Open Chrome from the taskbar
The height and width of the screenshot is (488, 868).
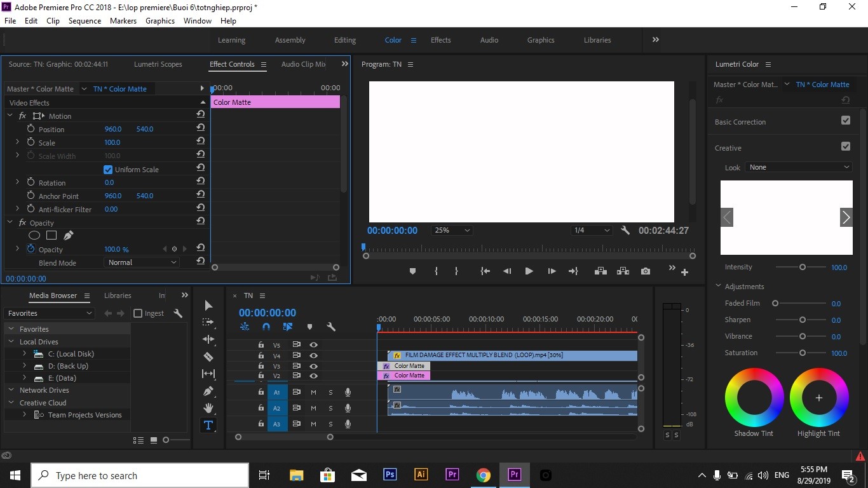(x=484, y=475)
